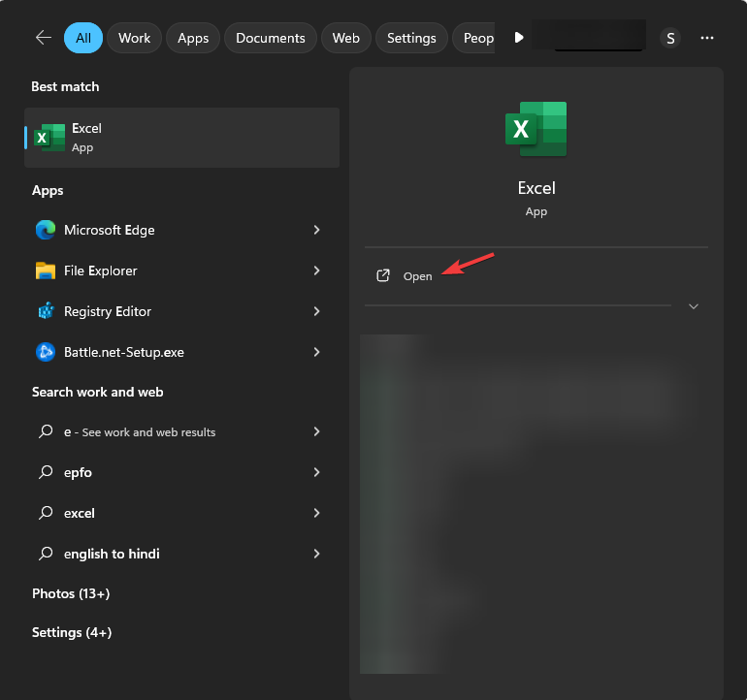Click the Registry Editor icon
This screenshot has width=747, height=700.
(x=46, y=311)
